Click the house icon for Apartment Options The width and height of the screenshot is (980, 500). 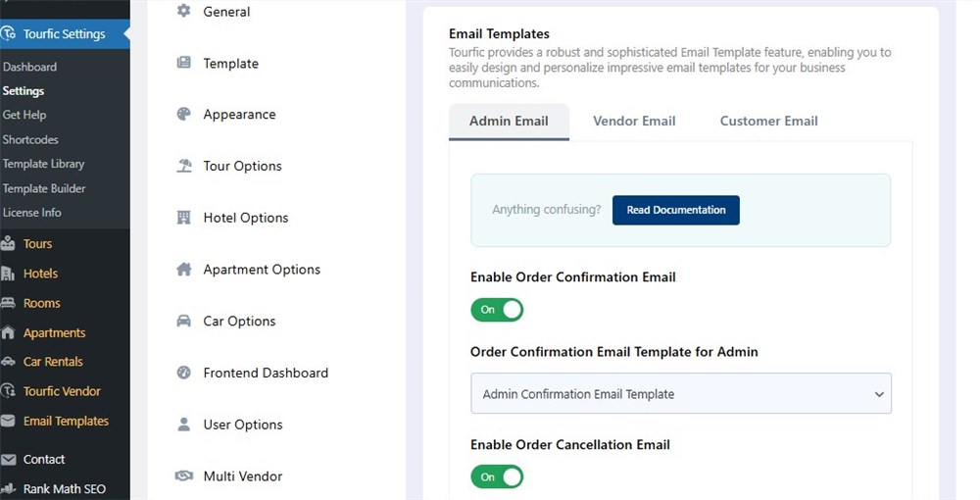[183, 270]
